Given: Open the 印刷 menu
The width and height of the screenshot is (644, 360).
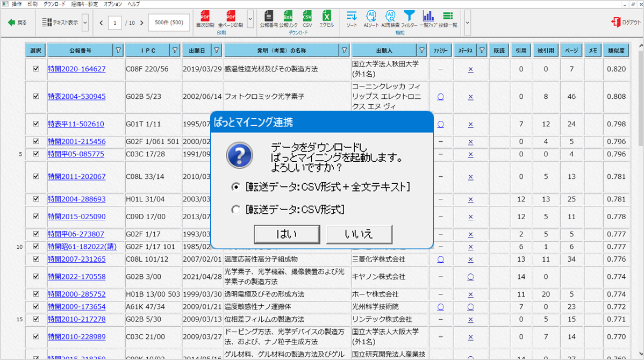Looking at the screenshot, I should [x=32, y=4].
